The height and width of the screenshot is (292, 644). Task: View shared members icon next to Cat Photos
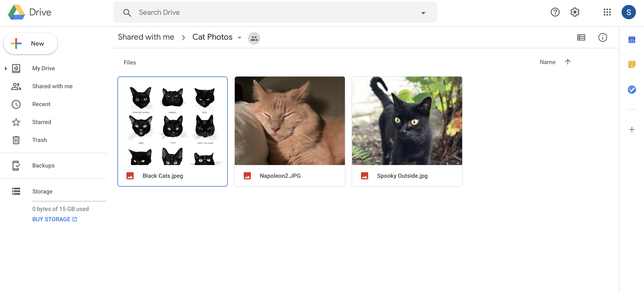[254, 38]
